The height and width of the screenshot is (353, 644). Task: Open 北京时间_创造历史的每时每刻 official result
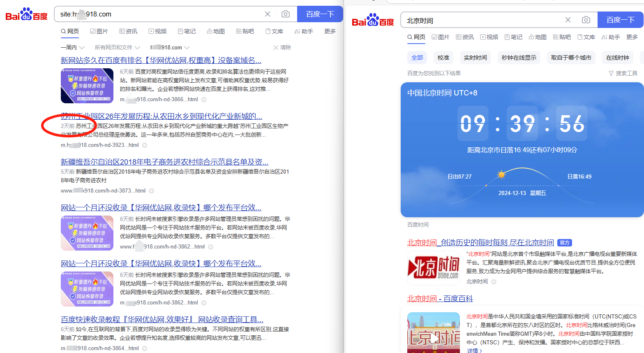click(x=480, y=243)
